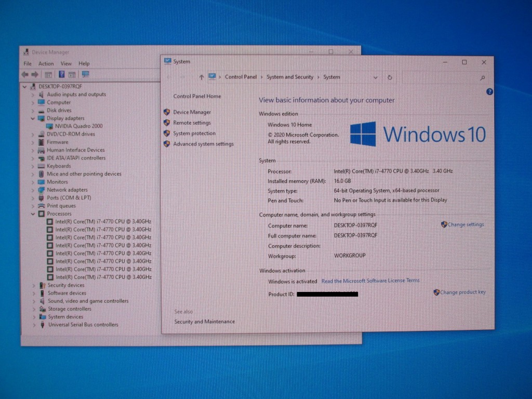Click the Back arrow in Device Manager toolbar
Image resolution: width=532 pixels, height=399 pixels.
tap(25, 74)
